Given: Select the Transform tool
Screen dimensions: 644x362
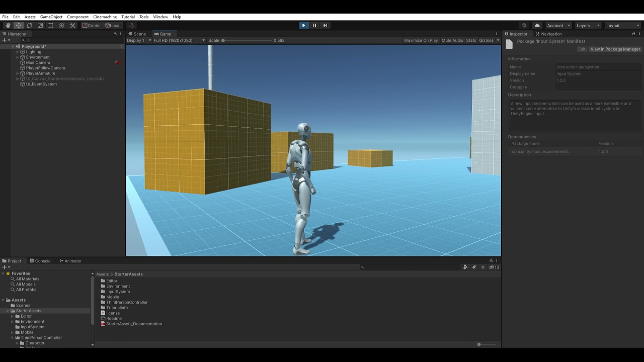Looking at the screenshot, I should (61, 25).
